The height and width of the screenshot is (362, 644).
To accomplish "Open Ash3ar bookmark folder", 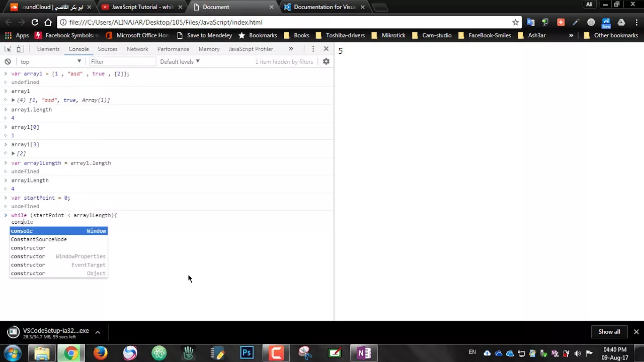I will [532, 35].
